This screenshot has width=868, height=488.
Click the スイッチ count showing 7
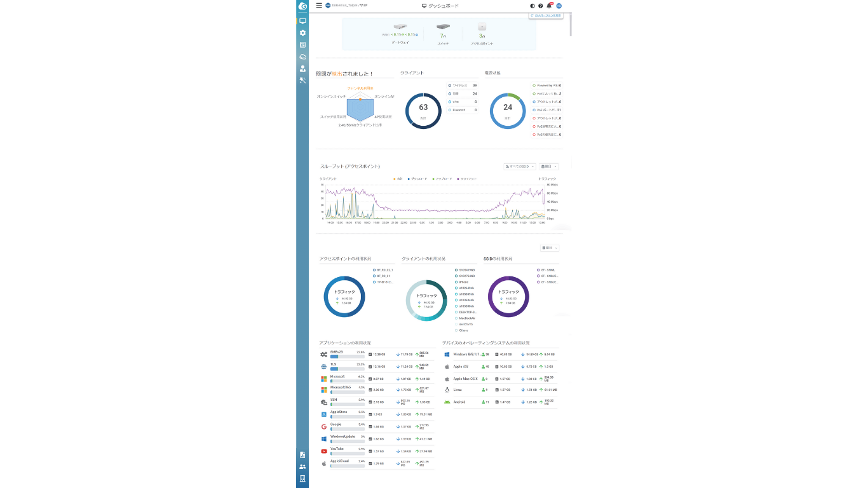[443, 36]
